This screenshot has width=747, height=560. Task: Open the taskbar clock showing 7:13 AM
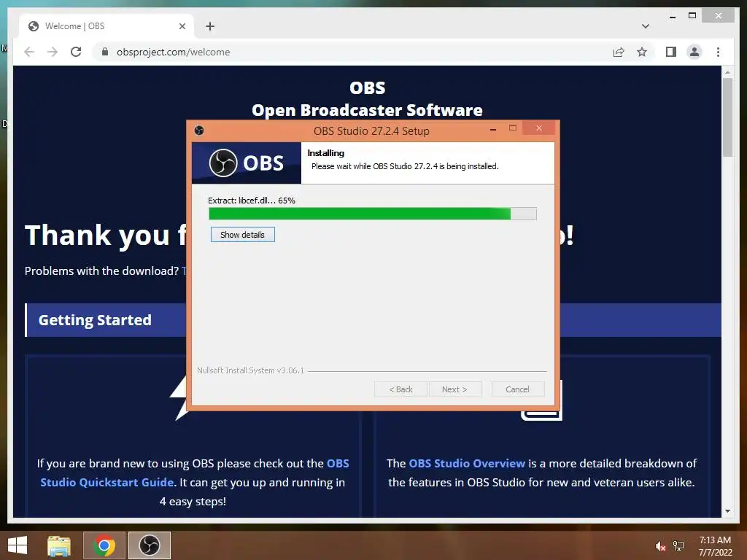[715, 546]
